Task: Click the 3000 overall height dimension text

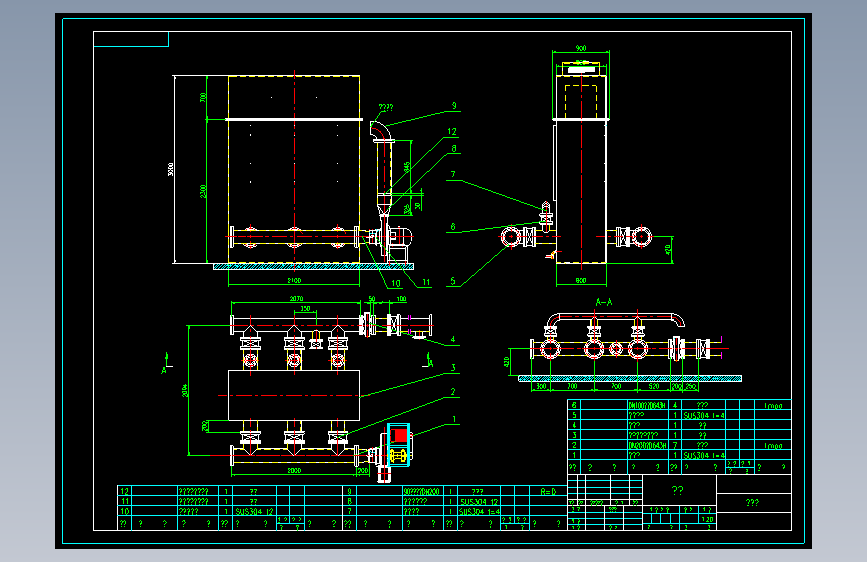Action: pyautogui.click(x=171, y=169)
